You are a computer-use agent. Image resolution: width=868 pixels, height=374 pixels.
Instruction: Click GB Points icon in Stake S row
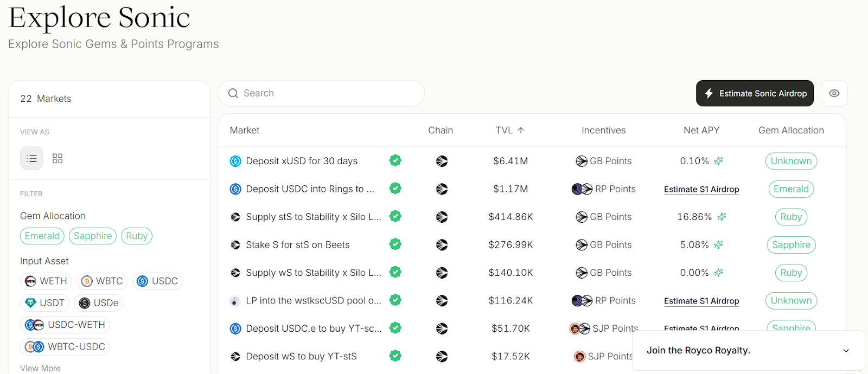(x=582, y=245)
